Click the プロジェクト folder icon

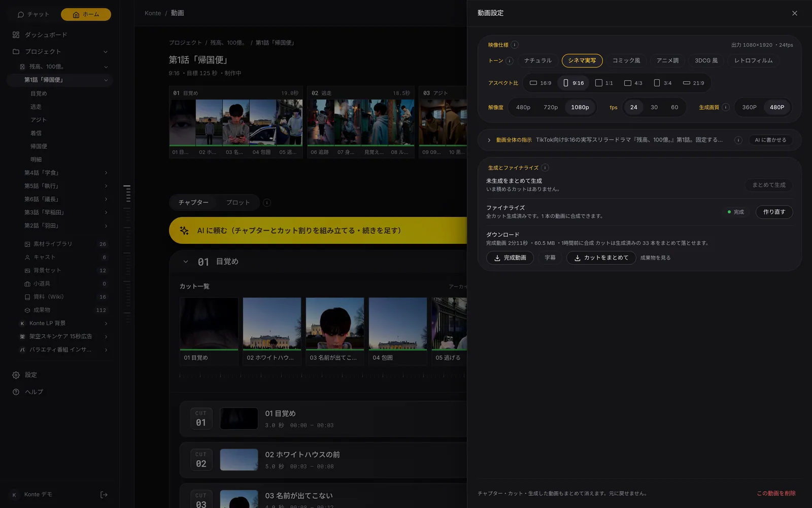click(x=16, y=51)
